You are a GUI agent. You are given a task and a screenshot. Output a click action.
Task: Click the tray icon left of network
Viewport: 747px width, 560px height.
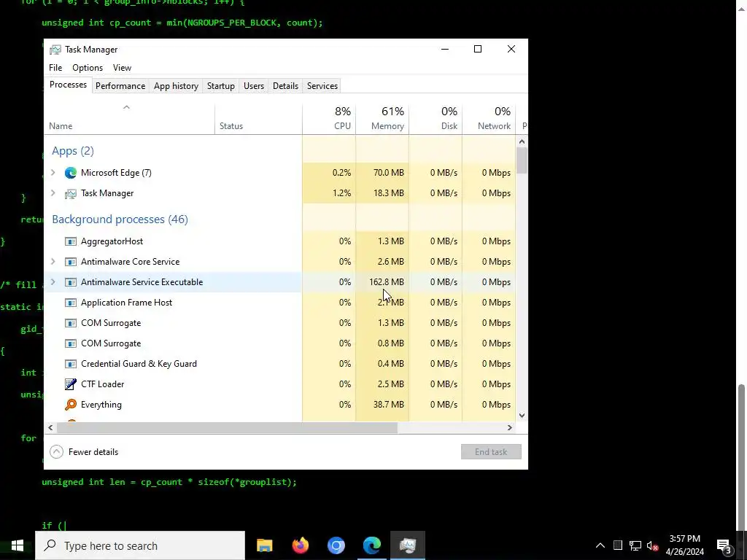coord(618,545)
